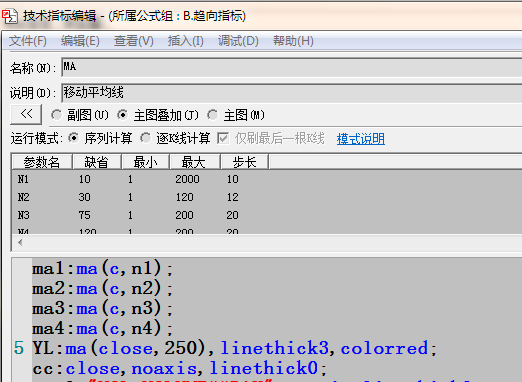
Task: Click N2 maximum value 120
Action: [x=184, y=197]
